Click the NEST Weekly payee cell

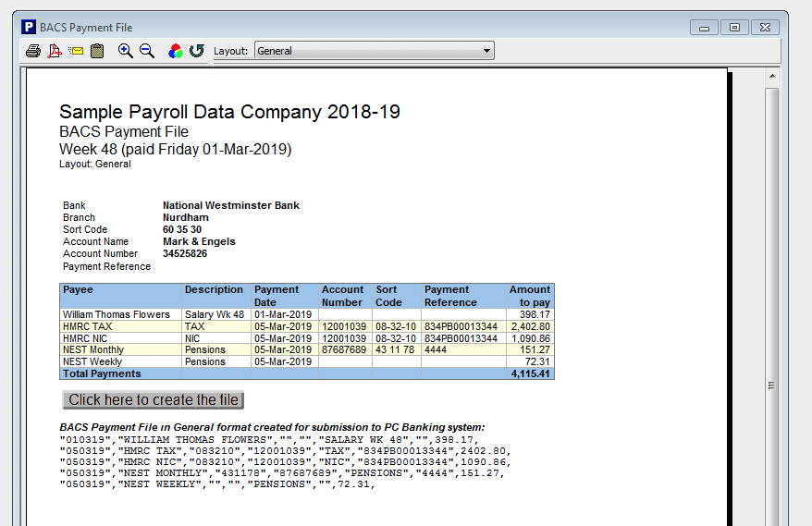(120, 361)
